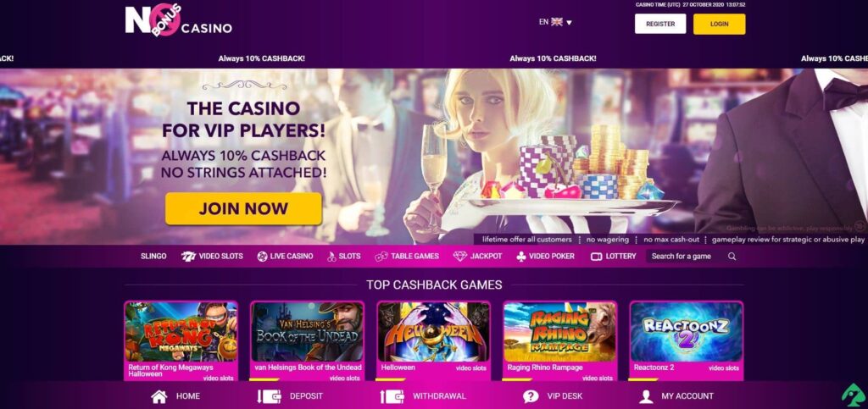Open the Raging Rhino Rampage thumbnail
Screen dimensions: 868x409
tap(560, 332)
